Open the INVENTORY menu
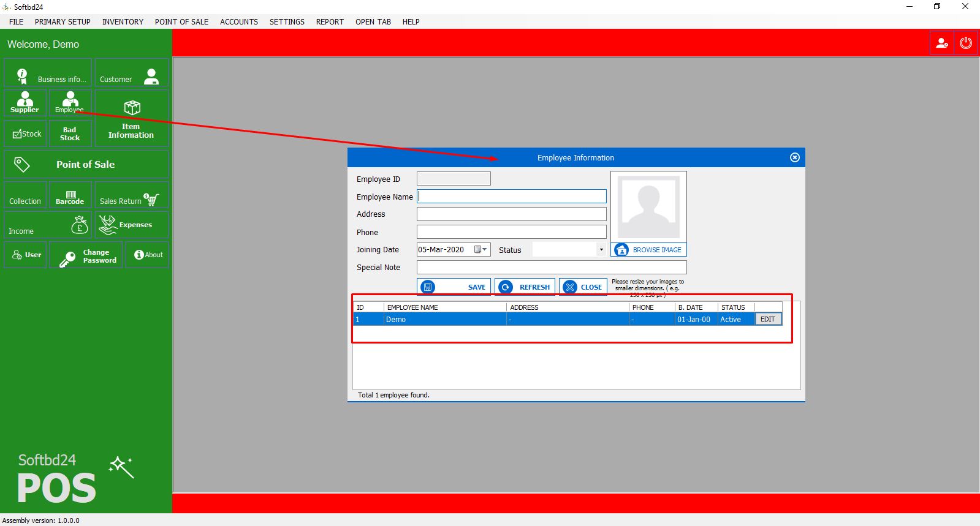 click(x=123, y=21)
